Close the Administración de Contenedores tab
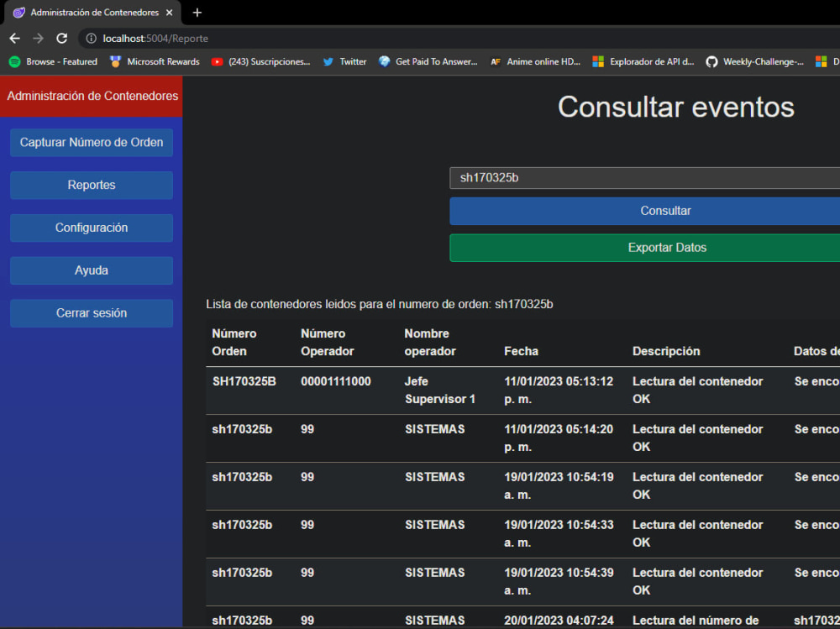 170,13
